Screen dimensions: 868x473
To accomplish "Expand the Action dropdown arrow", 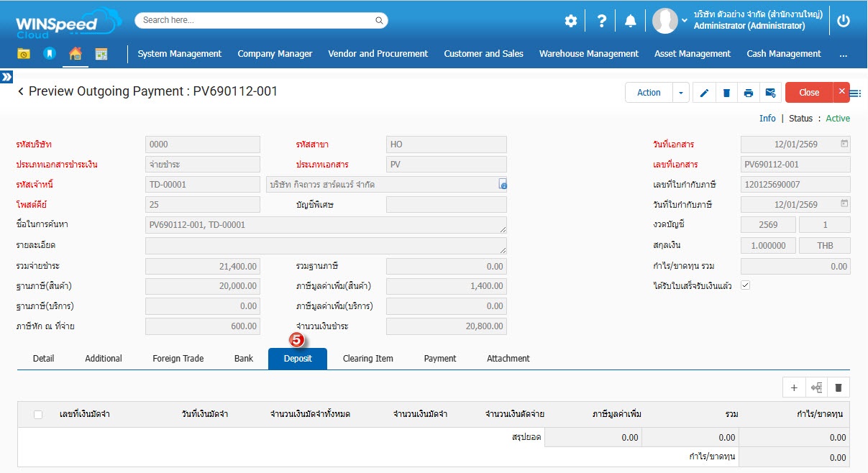I will (680, 93).
